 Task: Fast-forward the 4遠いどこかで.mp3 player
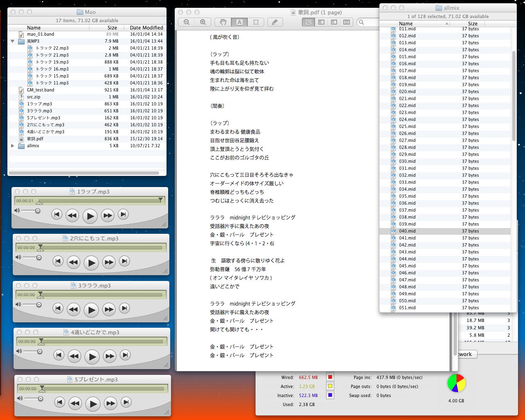coord(110,356)
